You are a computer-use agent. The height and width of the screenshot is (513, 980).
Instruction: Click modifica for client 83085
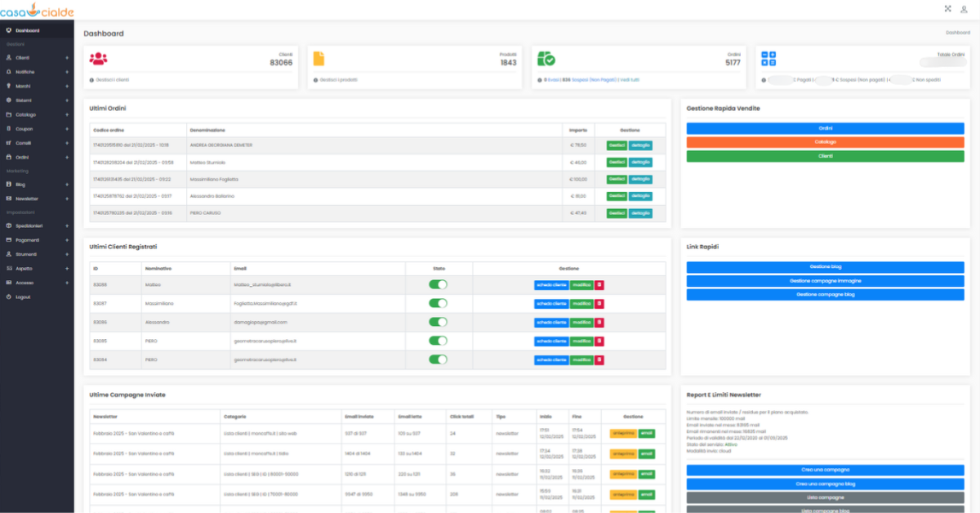[581, 341]
